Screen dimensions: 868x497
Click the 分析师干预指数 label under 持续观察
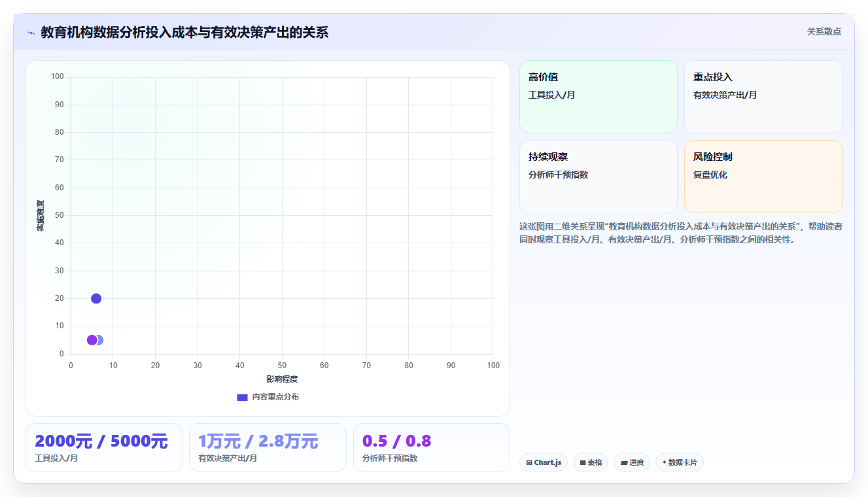coord(558,175)
